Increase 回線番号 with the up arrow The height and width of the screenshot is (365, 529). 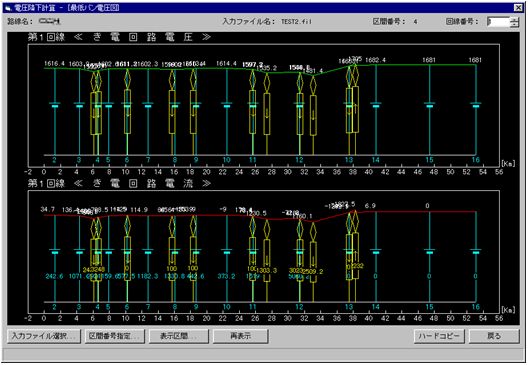coord(514,19)
